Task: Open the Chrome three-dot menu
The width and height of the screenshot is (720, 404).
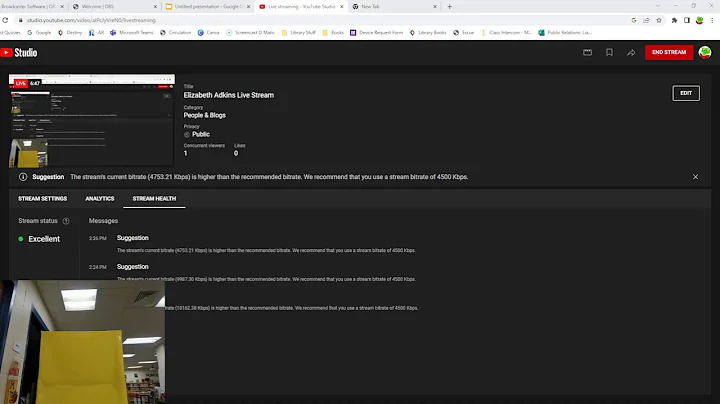Action: [x=712, y=20]
